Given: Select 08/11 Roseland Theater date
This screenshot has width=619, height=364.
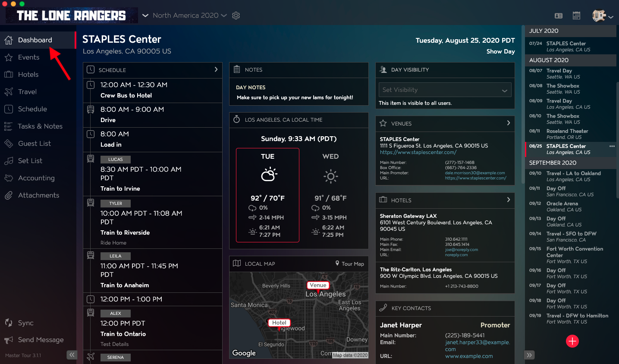Looking at the screenshot, I should tap(570, 134).
